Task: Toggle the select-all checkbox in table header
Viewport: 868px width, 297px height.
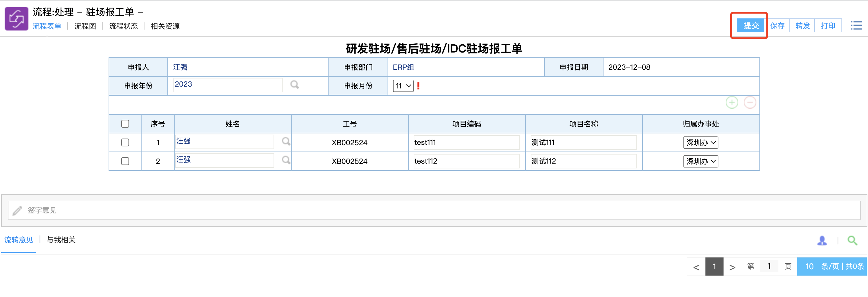Action: (125, 124)
